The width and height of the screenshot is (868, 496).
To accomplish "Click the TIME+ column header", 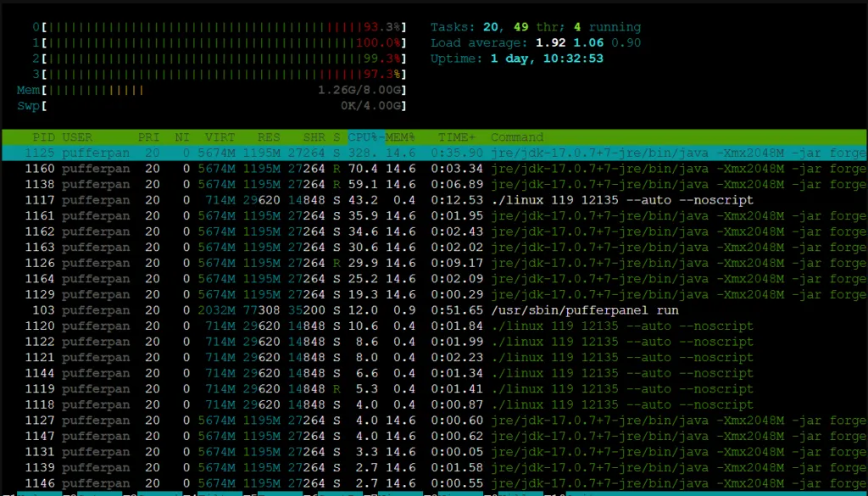I will (x=457, y=137).
